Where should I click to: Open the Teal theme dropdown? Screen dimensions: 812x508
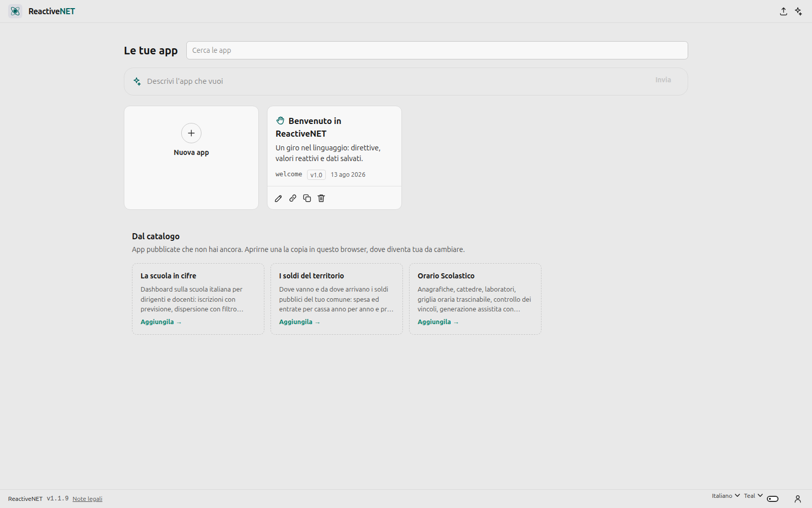tap(753, 496)
